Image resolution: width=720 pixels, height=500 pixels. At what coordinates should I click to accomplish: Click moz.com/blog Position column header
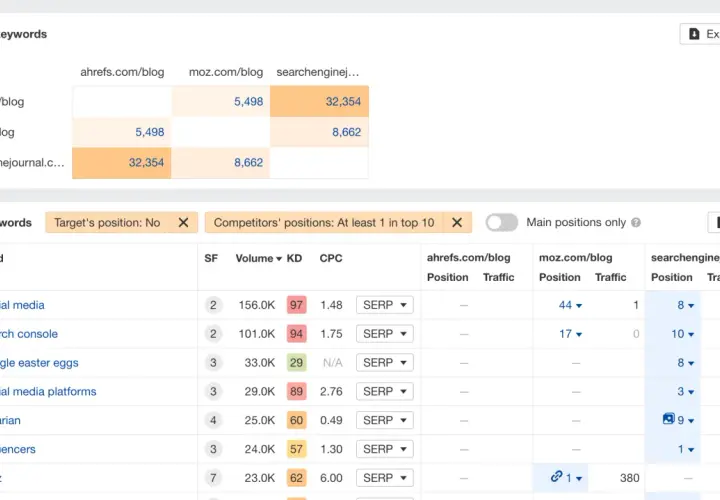coord(560,277)
